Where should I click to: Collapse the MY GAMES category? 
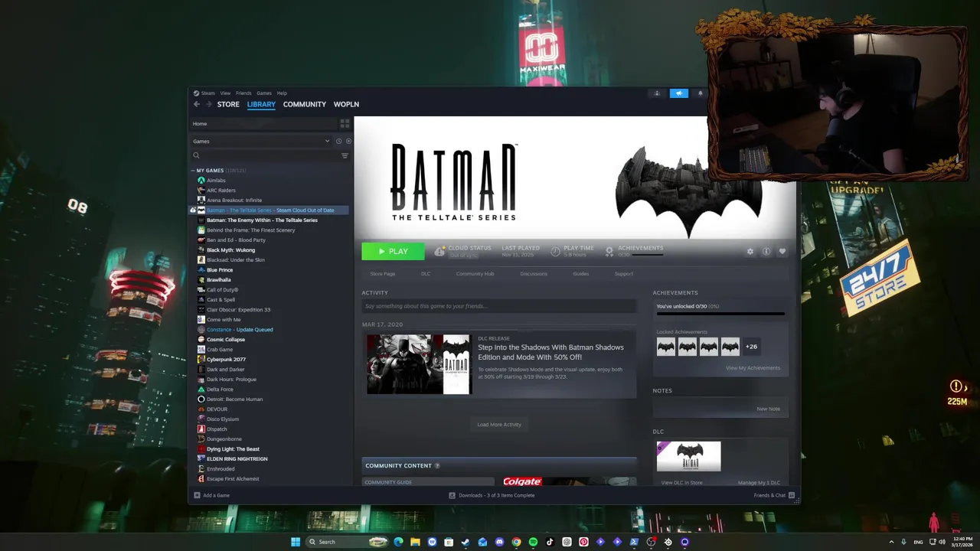[193, 171]
